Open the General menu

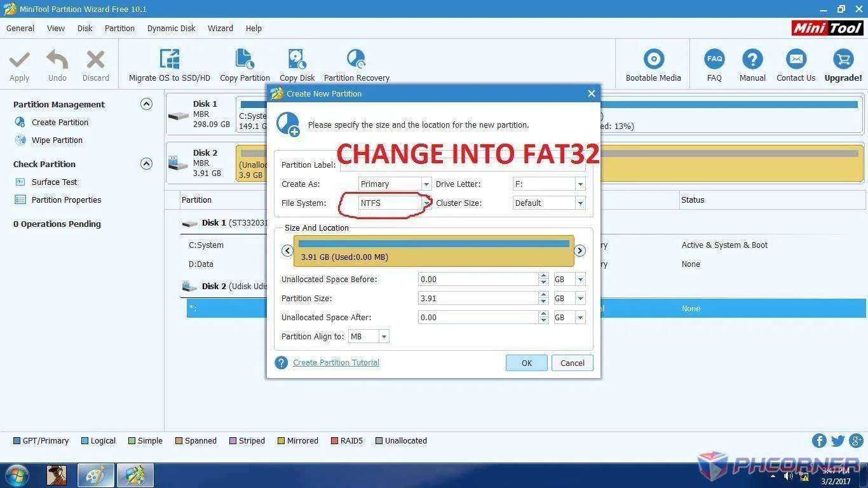pyautogui.click(x=20, y=28)
